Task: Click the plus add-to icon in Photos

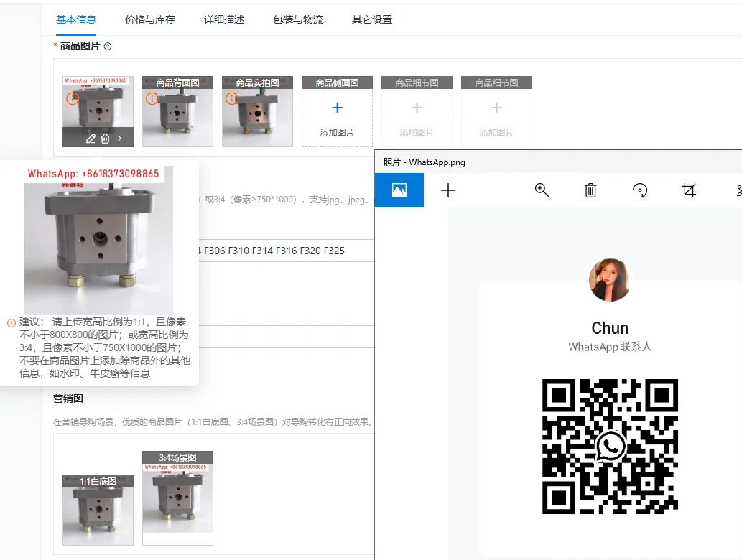Action: (x=447, y=190)
